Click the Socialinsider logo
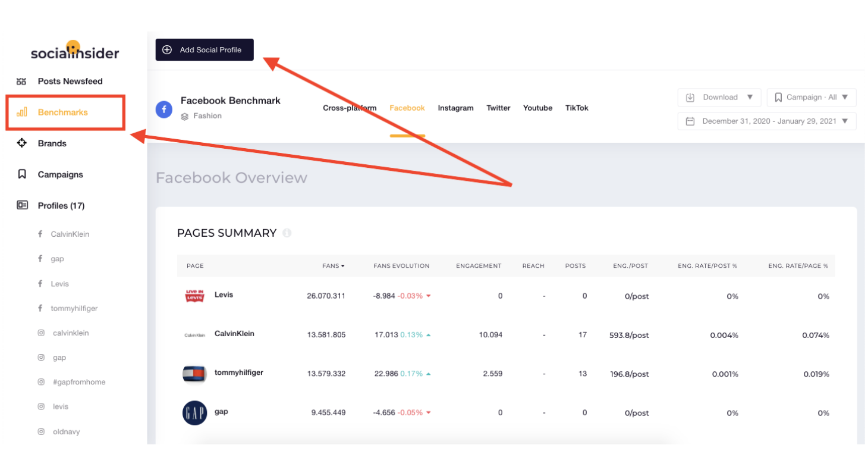The width and height of the screenshot is (868, 476). point(75,51)
